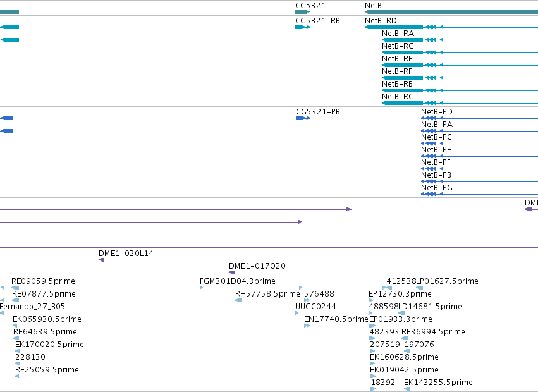
Task: Select the NetB gene label
Action: [x=373, y=6]
